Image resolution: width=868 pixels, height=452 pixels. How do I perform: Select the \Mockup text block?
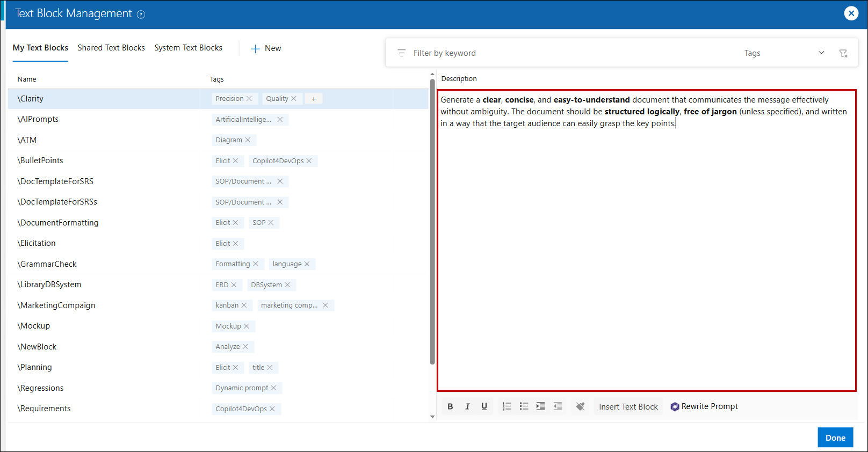34,326
